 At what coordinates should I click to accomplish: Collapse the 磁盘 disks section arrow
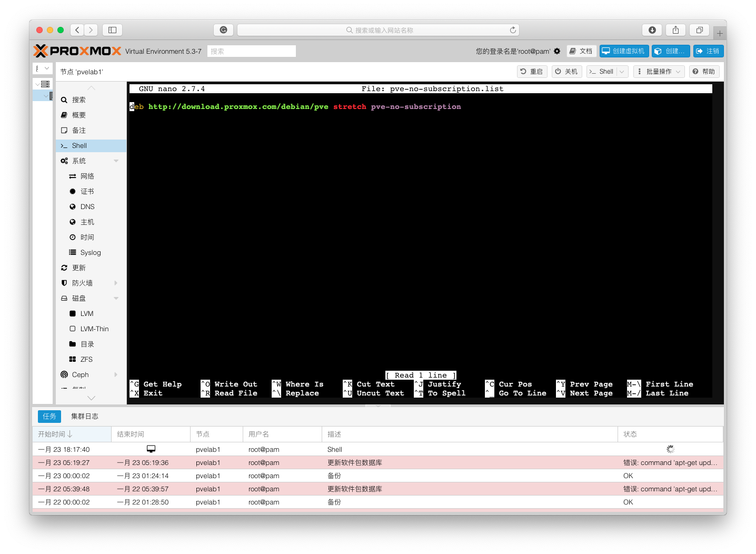[x=116, y=299]
